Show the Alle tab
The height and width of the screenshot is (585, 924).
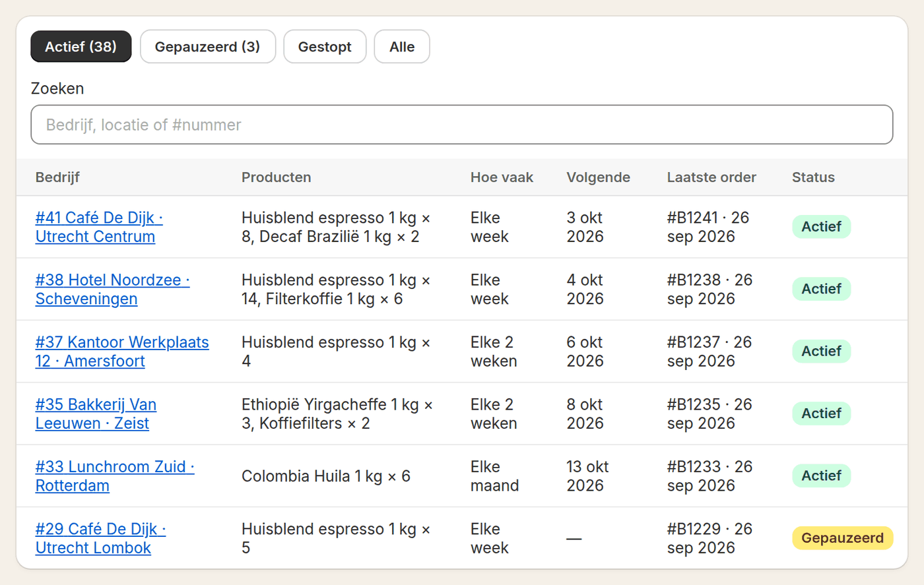[402, 47]
